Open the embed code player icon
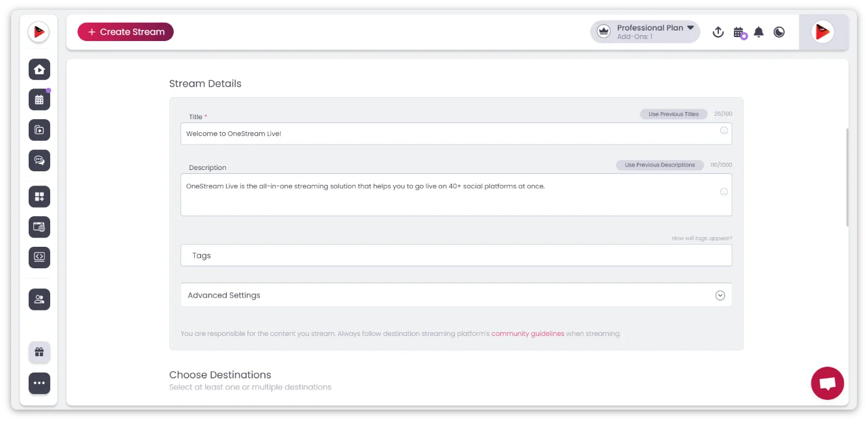 (39, 257)
